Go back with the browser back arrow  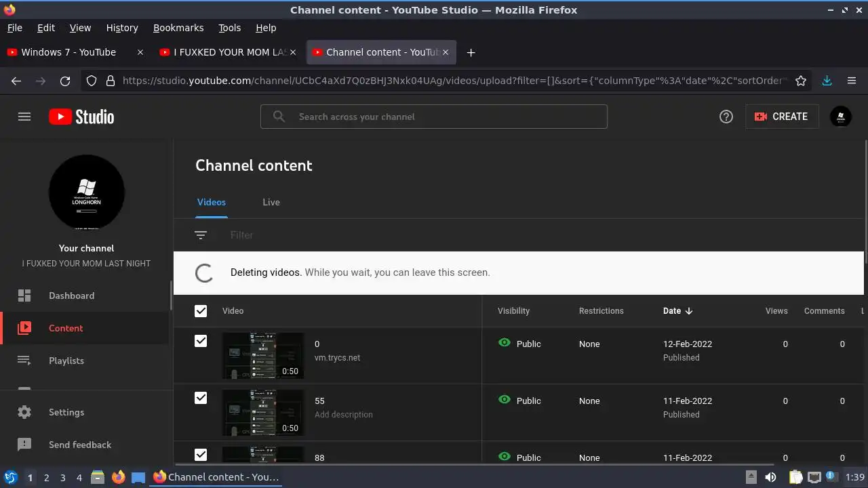pyautogui.click(x=16, y=81)
